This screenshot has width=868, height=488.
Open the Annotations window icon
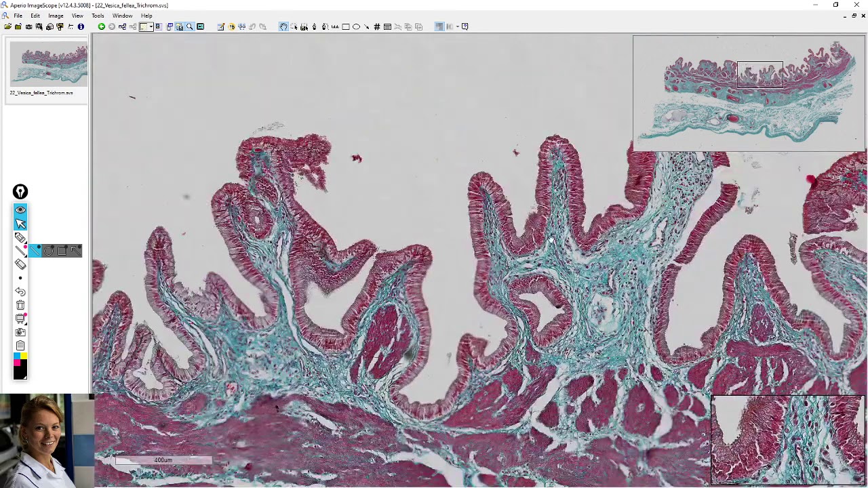coord(220,26)
